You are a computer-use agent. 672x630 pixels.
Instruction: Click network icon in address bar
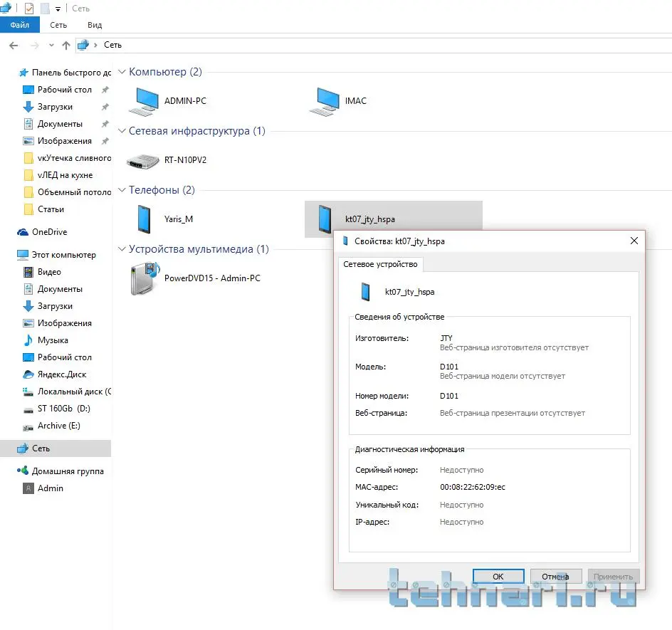coord(83,45)
